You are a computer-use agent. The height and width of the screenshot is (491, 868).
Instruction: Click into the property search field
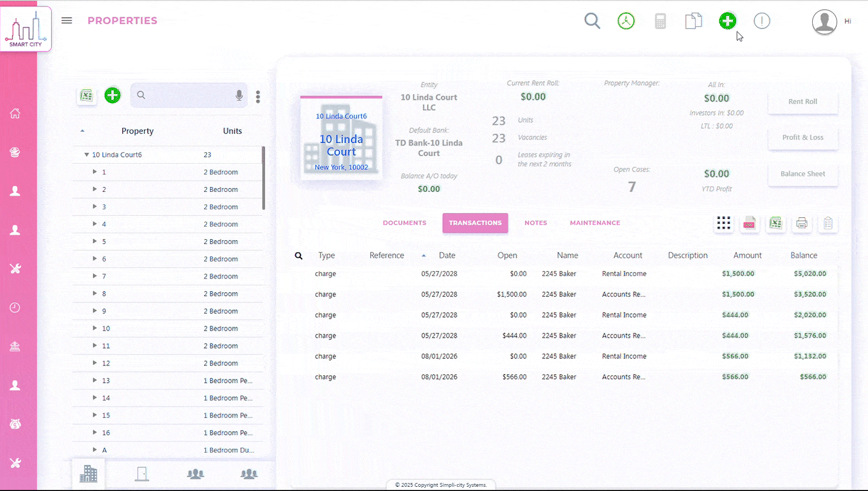(x=188, y=95)
